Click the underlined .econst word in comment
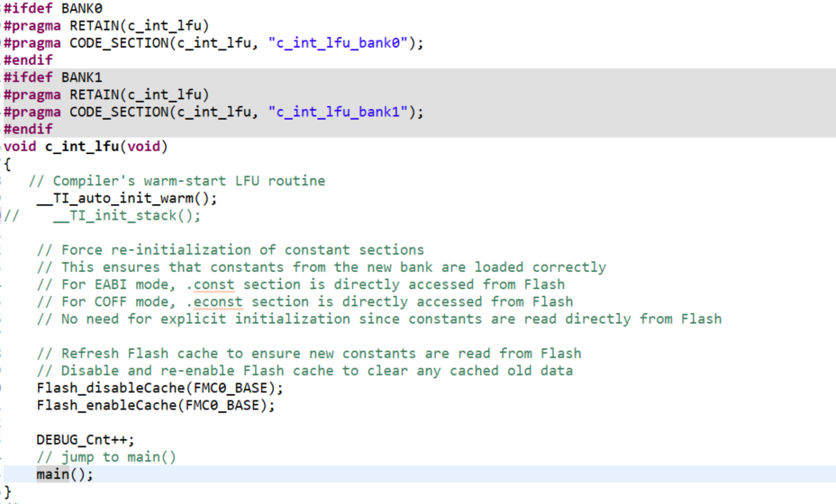The width and height of the screenshot is (836, 504). tap(214, 301)
